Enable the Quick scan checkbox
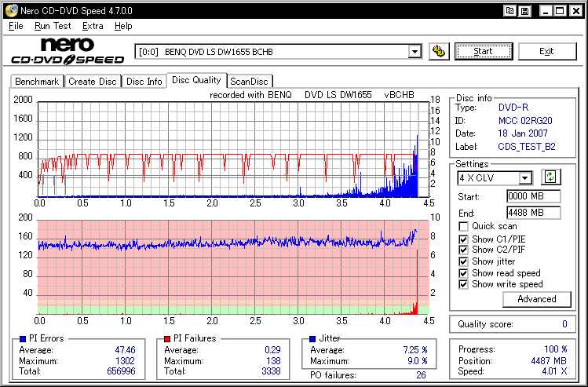This screenshot has width=588, height=387. pyautogui.click(x=463, y=227)
